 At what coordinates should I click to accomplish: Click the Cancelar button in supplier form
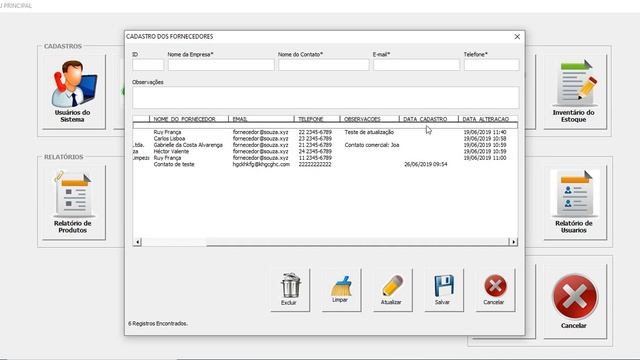(495, 290)
